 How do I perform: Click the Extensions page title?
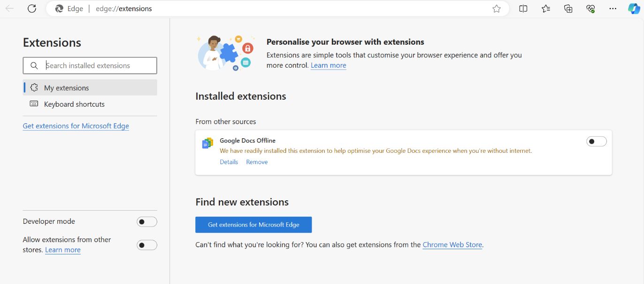pos(52,42)
